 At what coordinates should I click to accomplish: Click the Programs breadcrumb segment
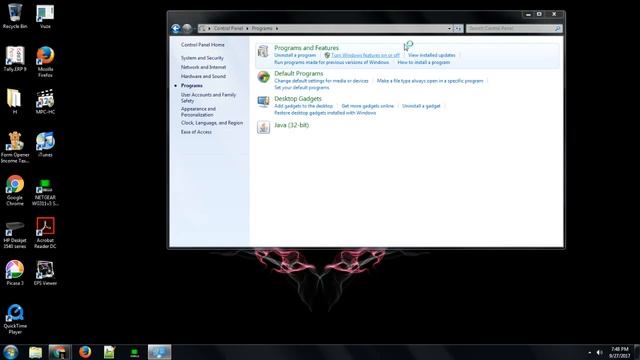(x=262, y=29)
